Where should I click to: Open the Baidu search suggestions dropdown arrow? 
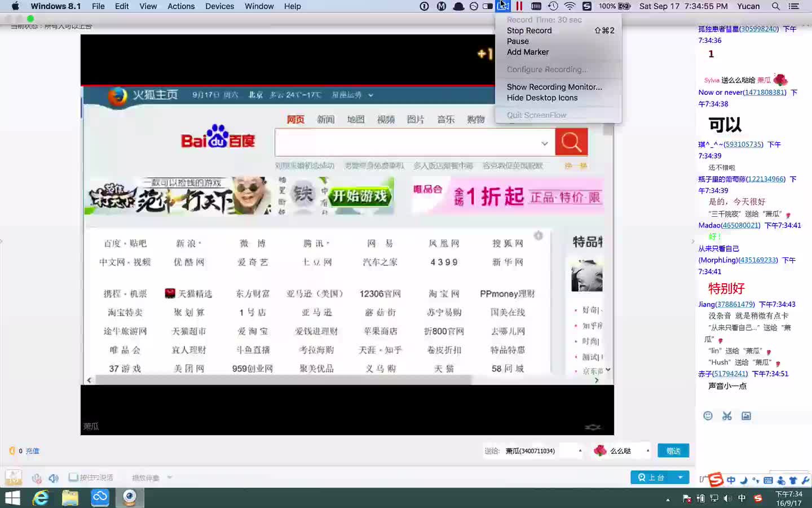545,143
